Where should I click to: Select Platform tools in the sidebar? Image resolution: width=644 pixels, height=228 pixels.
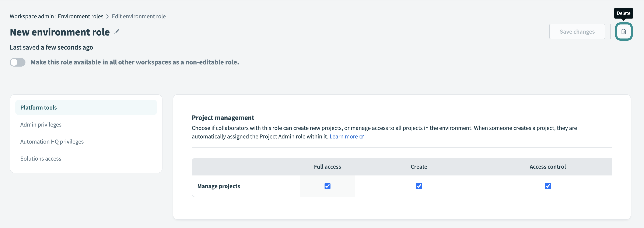[x=38, y=107]
